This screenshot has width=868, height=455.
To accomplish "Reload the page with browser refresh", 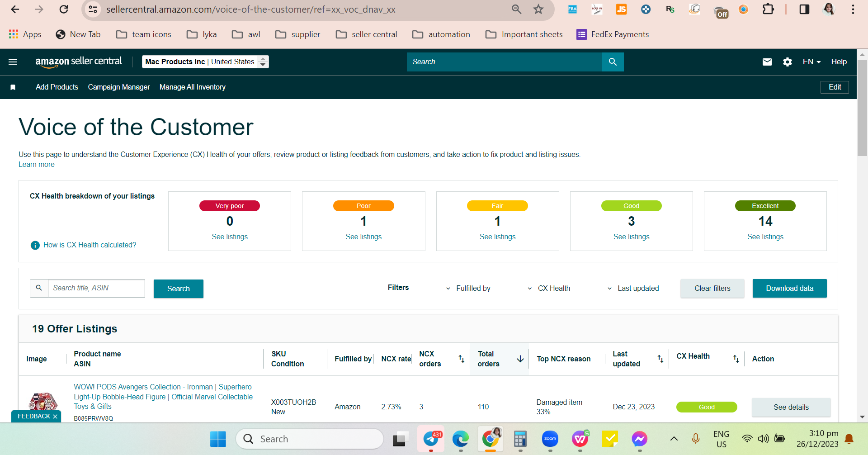I will pyautogui.click(x=64, y=9).
